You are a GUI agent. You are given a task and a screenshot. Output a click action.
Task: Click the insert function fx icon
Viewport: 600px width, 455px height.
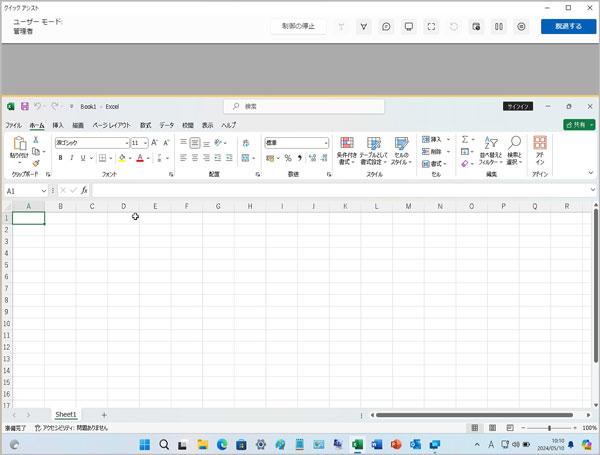(x=85, y=190)
